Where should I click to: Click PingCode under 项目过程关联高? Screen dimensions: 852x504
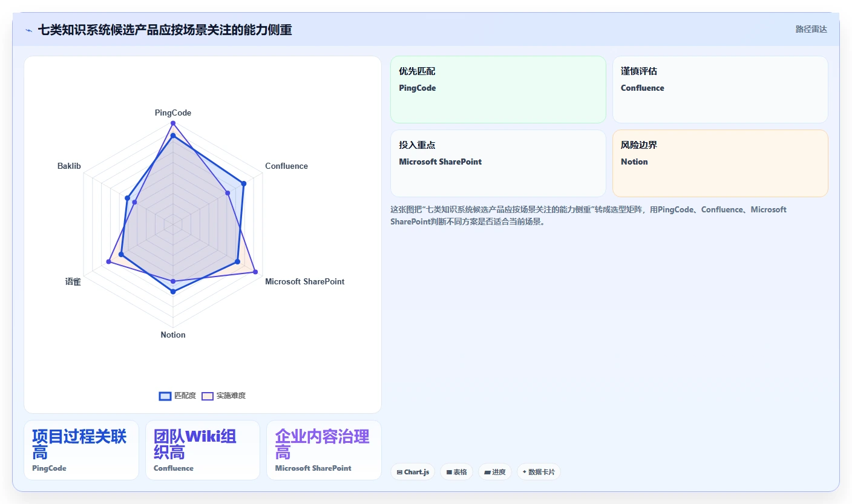click(x=49, y=468)
